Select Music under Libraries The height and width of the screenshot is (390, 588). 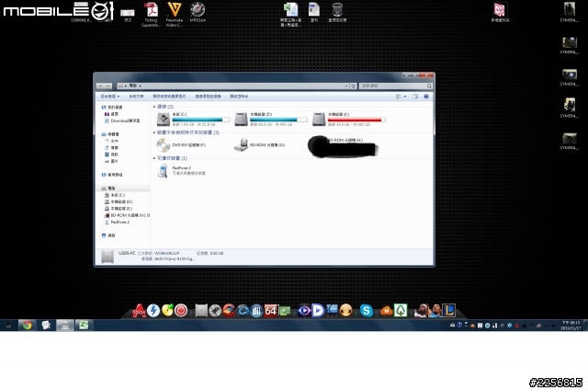pyautogui.click(x=112, y=148)
